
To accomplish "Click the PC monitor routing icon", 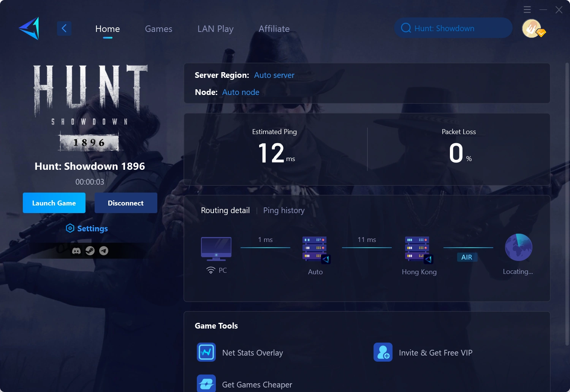I will click(216, 249).
